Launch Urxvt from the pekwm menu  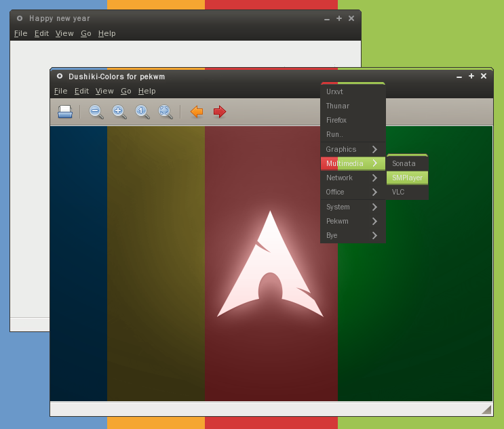point(353,92)
